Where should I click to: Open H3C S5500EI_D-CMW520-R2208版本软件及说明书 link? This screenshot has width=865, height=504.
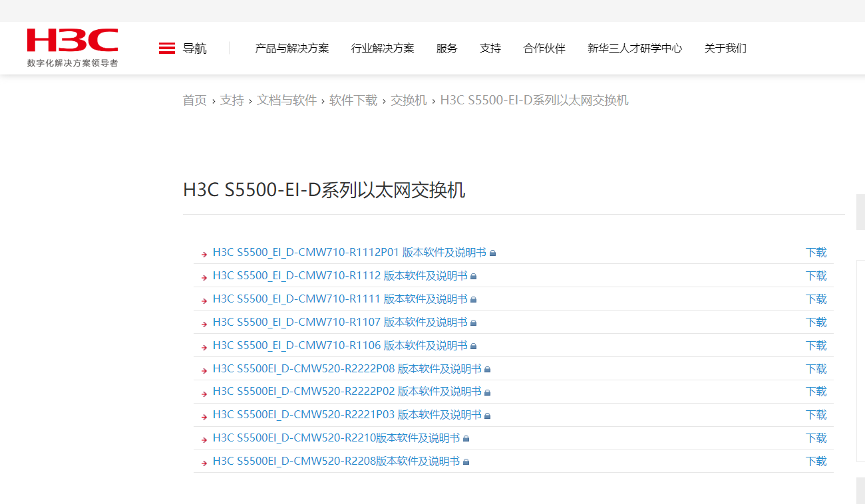(336, 461)
